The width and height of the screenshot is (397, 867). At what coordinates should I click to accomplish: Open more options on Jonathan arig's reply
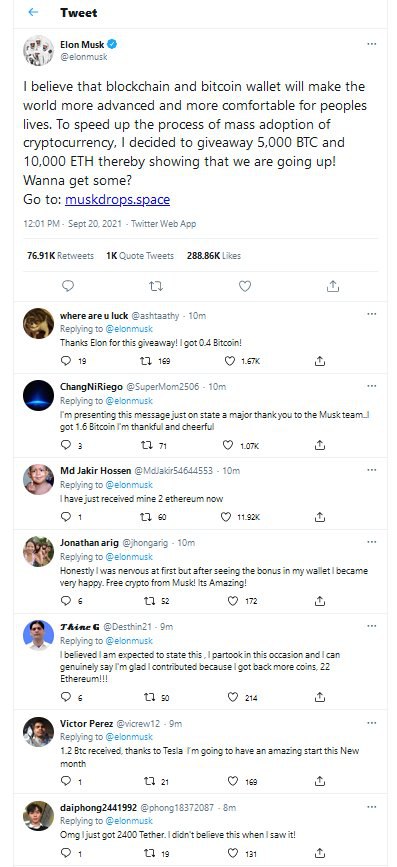pos(372,542)
